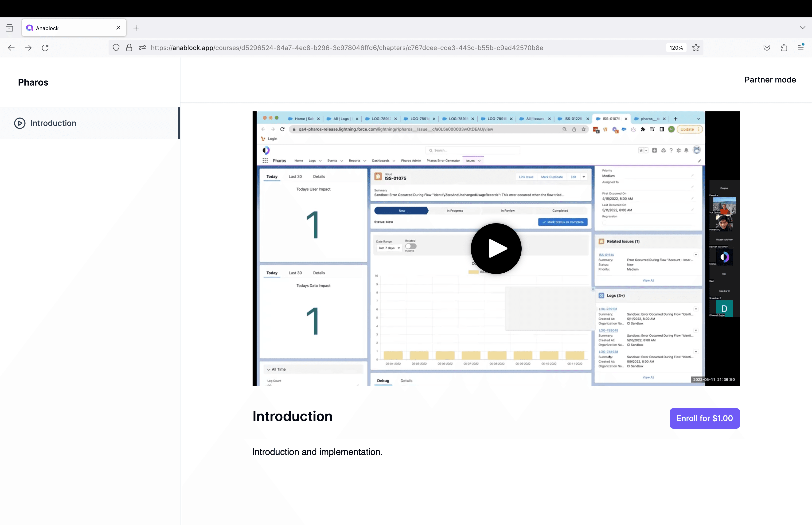The width and height of the screenshot is (812, 525).
Task: Select the Anablock browser tab
Action: [74, 28]
